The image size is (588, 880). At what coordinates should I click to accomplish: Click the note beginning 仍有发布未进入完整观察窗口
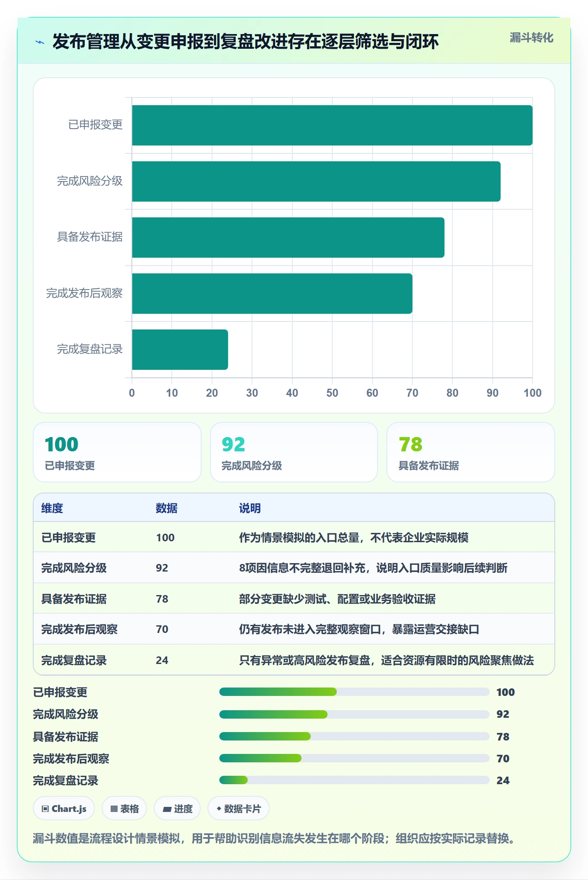359,629
